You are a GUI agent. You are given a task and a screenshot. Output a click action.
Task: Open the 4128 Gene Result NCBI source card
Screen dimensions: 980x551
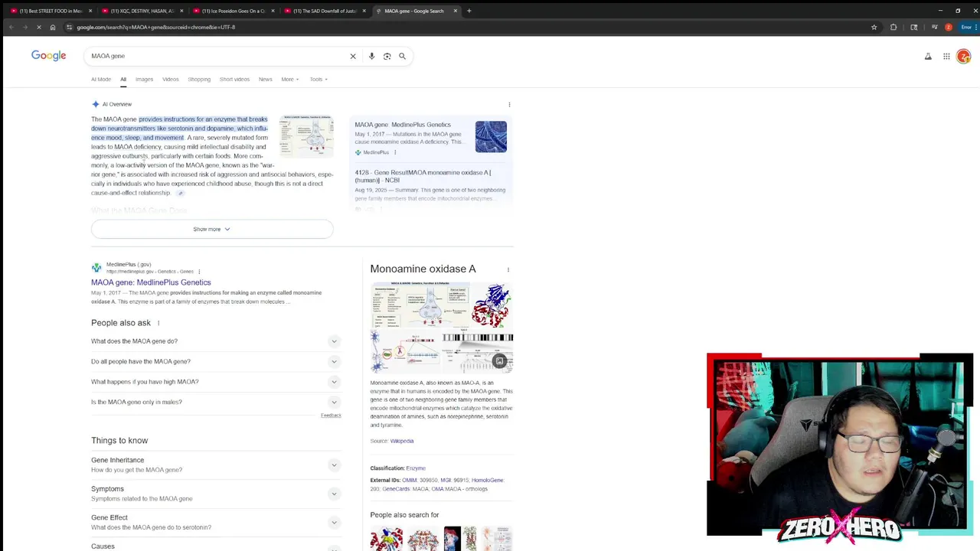(430, 185)
